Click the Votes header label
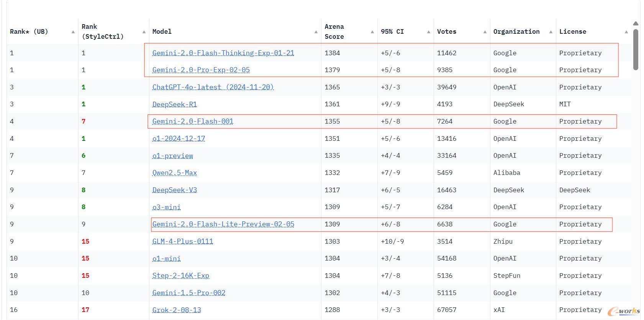The width and height of the screenshot is (644, 320). tap(446, 31)
